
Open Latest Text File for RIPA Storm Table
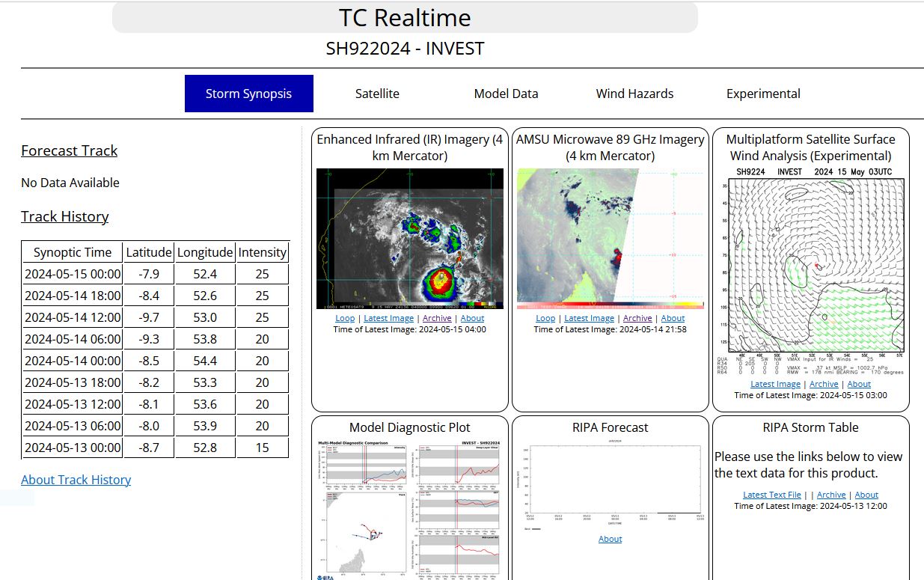point(771,495)
